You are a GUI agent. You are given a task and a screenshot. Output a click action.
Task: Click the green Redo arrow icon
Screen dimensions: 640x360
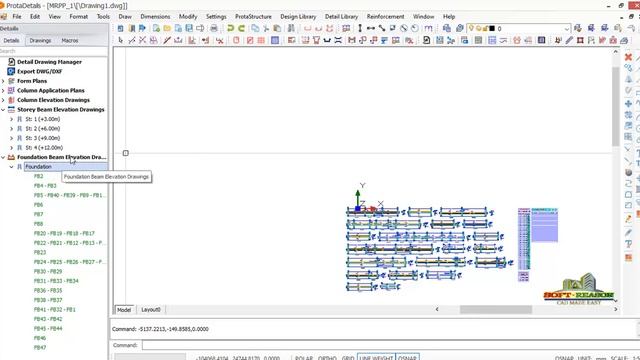point(242,28)
